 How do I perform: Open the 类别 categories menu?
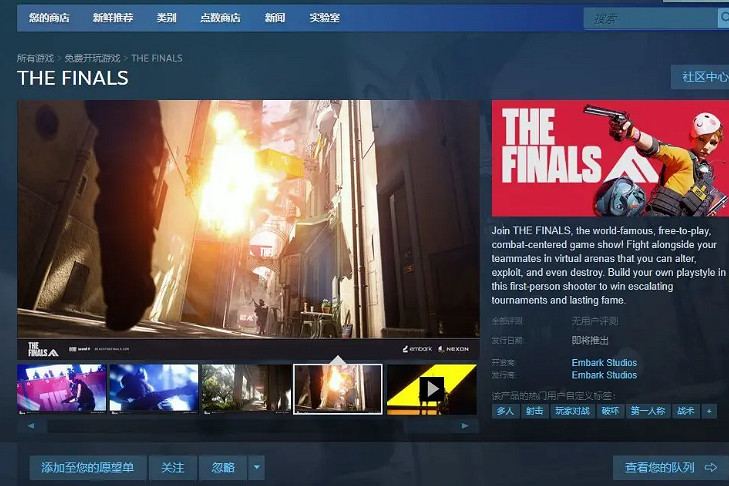click(166, 18)
